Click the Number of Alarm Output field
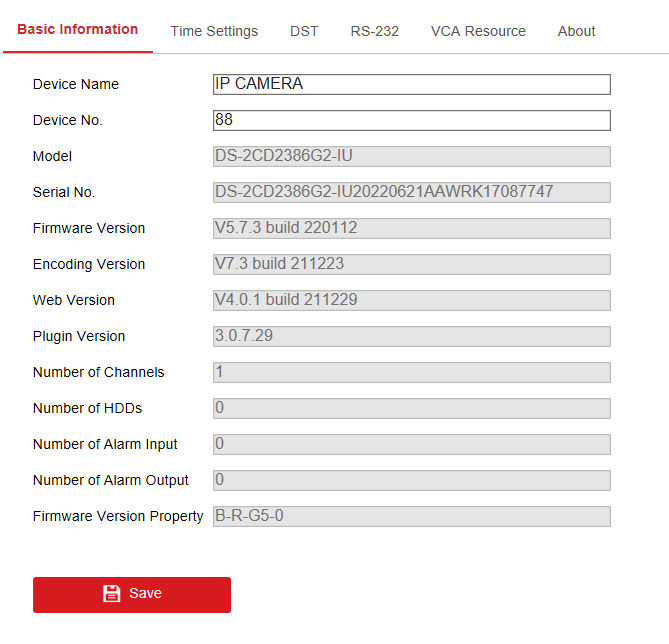Viewport: 669px width, 644px height. coord(411,481)
